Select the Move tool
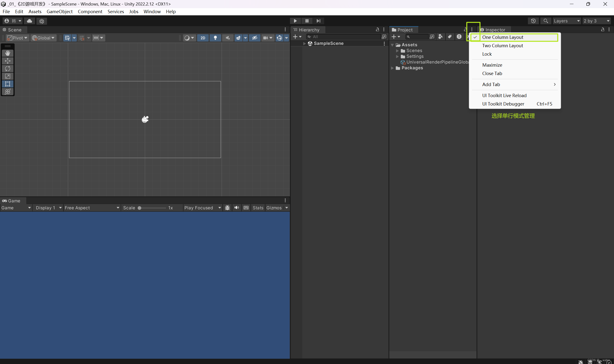The image size is (614, 364). 8,61
